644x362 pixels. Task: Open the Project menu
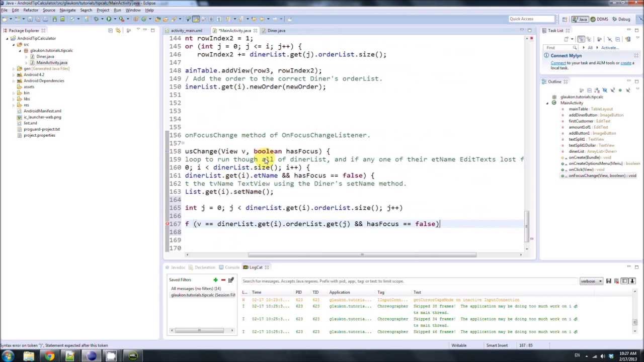[103, 10]
